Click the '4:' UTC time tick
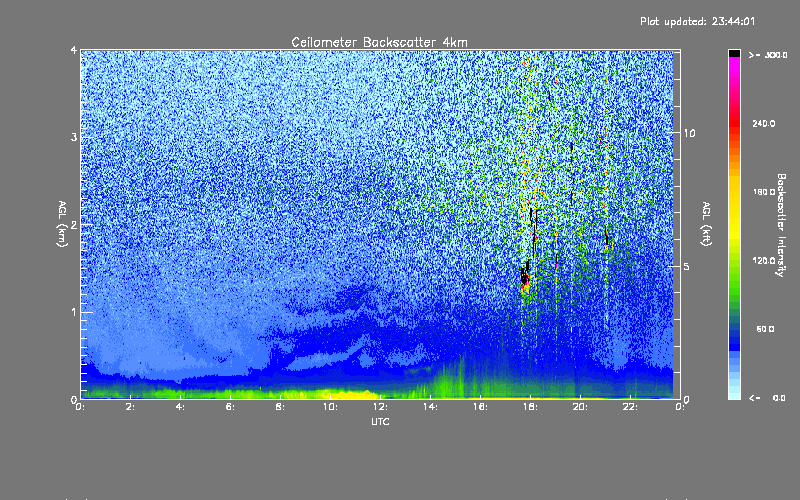 pos(181,407)
